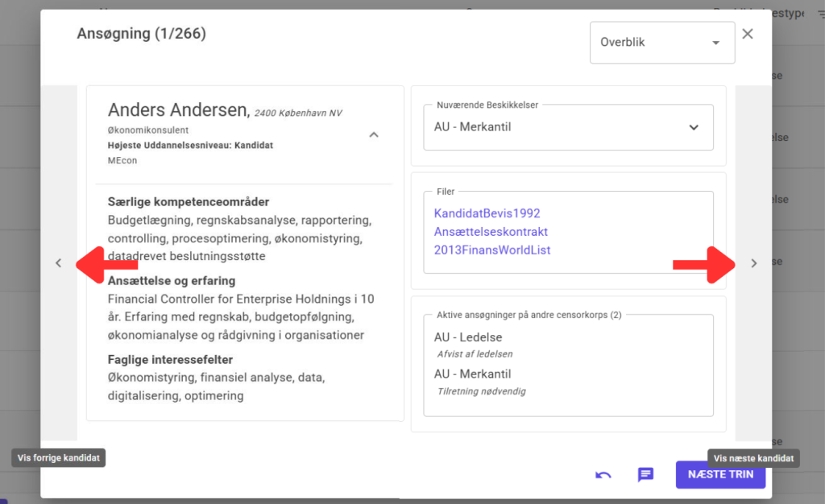Close the Ansøgning dialog with the X
This screenshot has width=825, height=504.
click(x=748, y=34)
